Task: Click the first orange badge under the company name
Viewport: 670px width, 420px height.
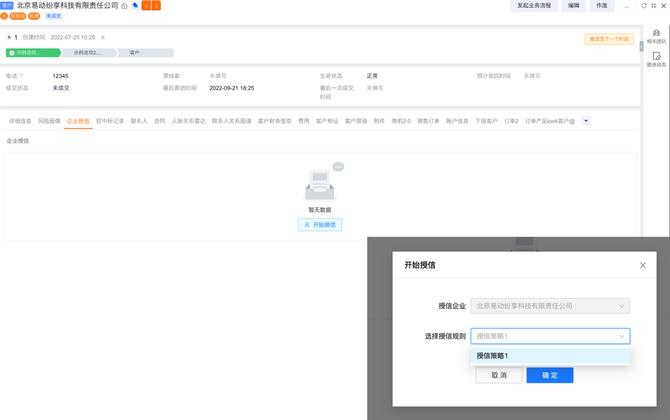Action: point(4,16)
